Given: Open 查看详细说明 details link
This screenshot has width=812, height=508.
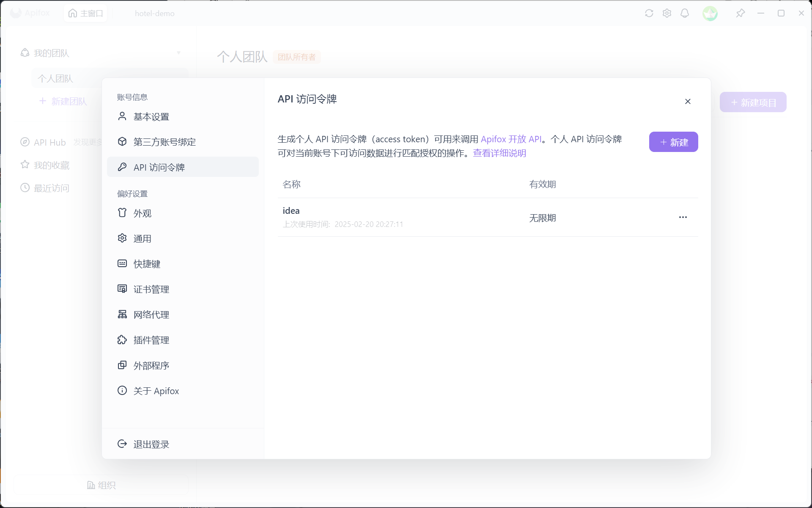Looking at the screenshot, I should click(x=499, y=153).
